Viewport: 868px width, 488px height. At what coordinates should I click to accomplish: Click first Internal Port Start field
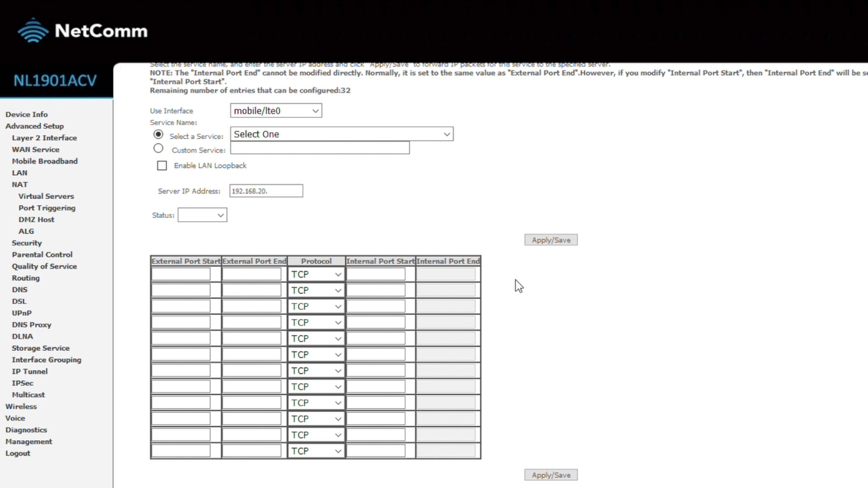coord(376,274)
